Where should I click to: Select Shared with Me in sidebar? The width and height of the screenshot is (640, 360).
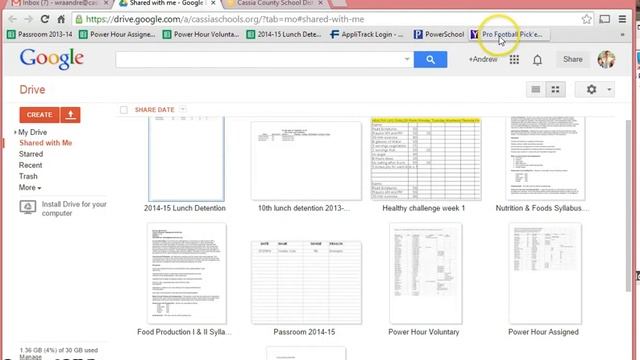46,143
